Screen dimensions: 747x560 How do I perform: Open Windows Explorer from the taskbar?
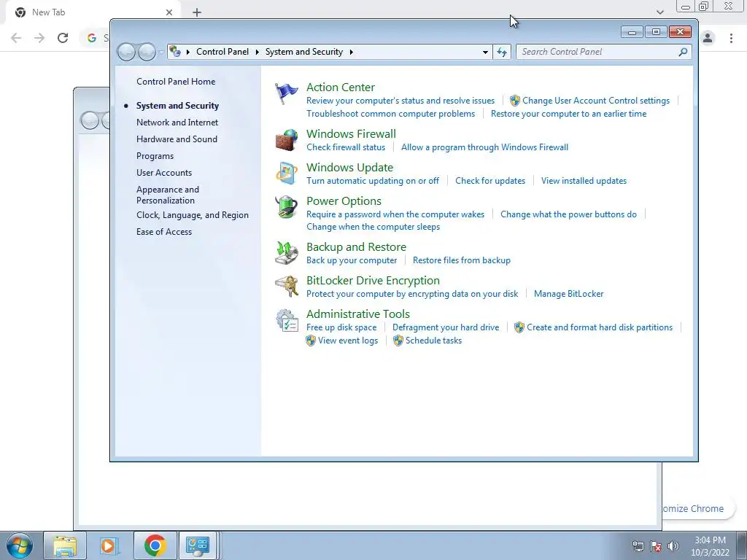[65, 545]
